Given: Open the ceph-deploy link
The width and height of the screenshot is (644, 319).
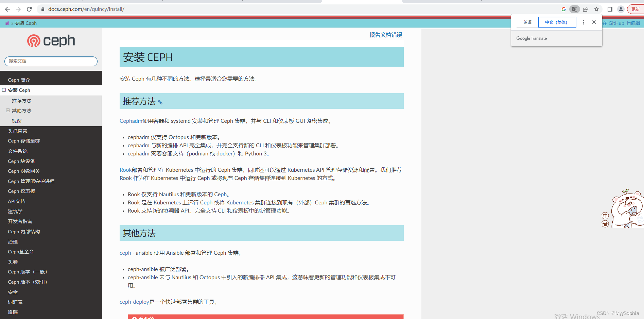Looking at the screenshot, I should (134, 302).
